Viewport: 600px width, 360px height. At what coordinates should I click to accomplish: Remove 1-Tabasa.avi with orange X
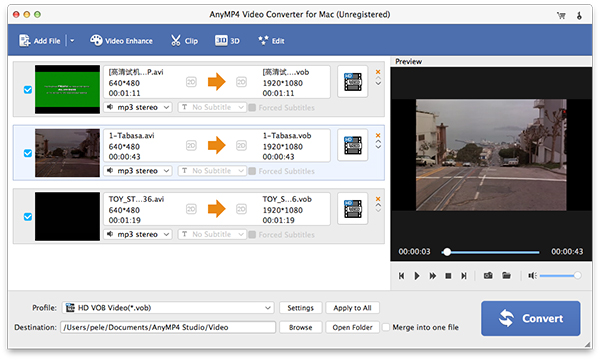tap(378, 135)
